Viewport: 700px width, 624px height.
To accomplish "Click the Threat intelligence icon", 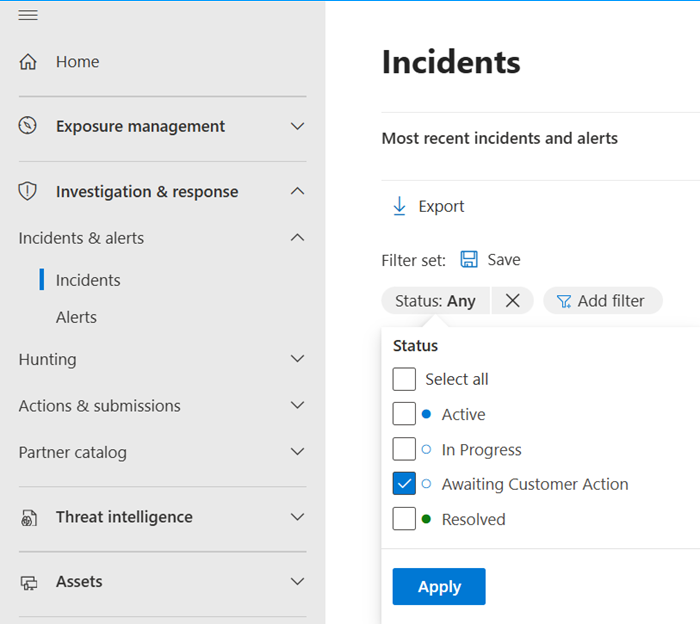I will pyautogui.click(x=28, y=517).
